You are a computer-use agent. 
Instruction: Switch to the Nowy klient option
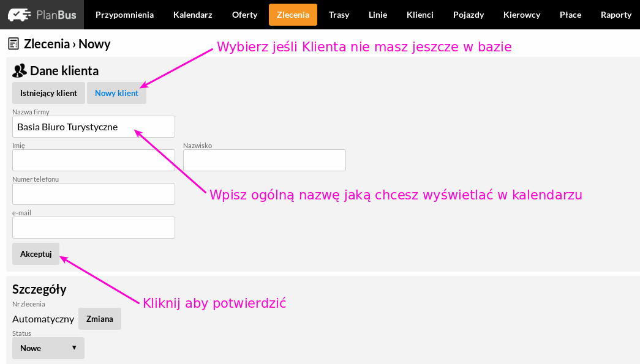coord(116,93)
